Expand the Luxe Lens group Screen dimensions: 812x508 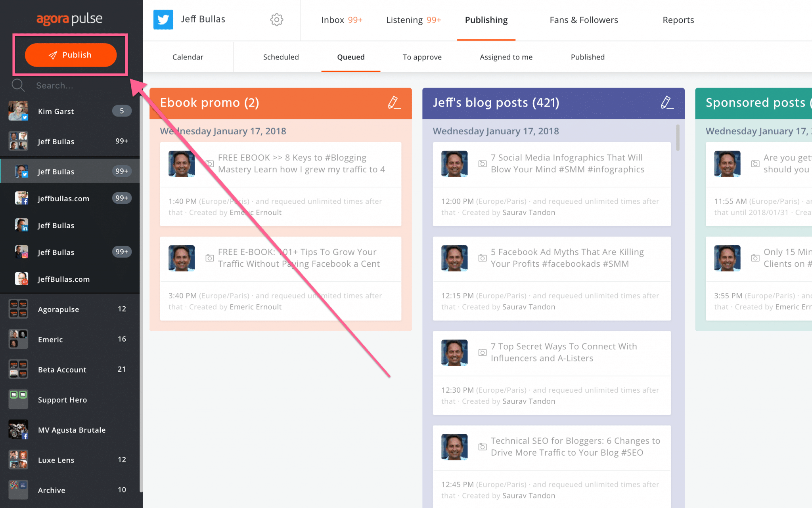coord(70,460)
